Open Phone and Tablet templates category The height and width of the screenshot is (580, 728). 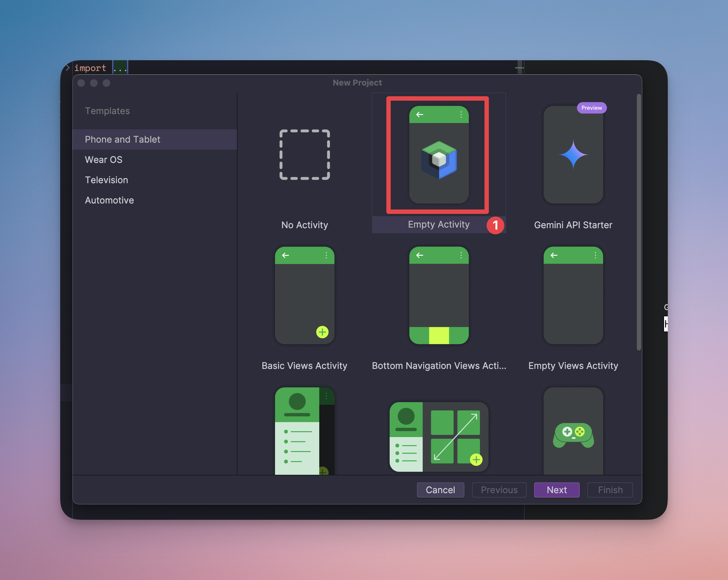coord(123,139)
